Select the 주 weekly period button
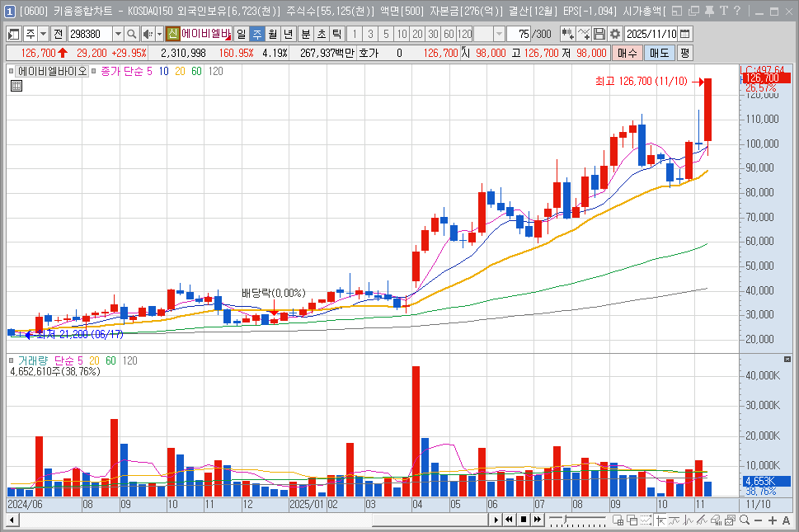 (257, 34)
